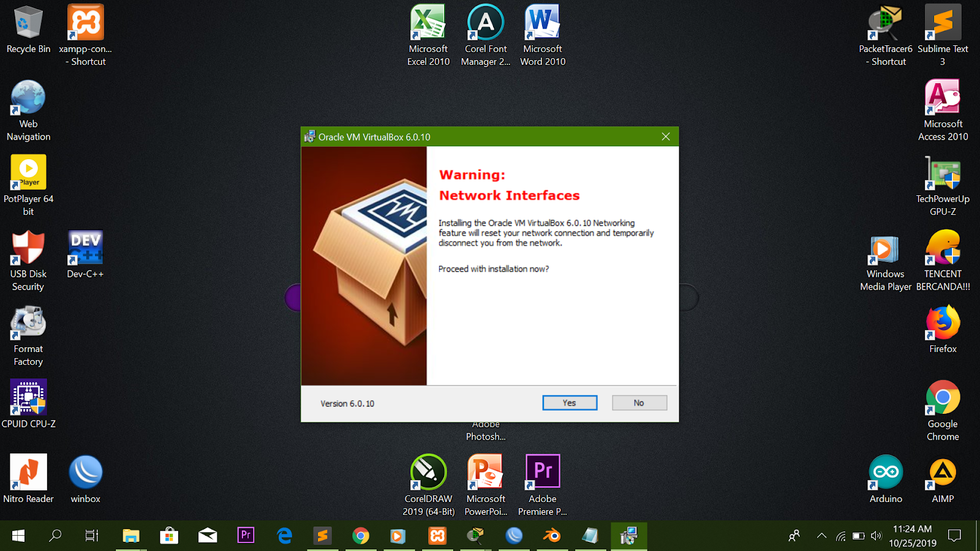This screenshot has height=551, width=980.
Task: Select the TENCENT BERCANDA desktop icon
Action: pos(943,261)
